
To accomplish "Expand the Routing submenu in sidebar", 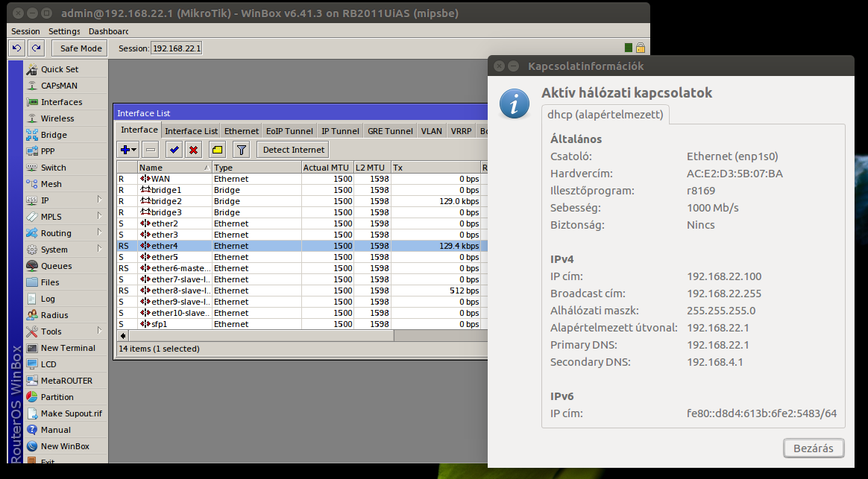I will tap(99, 233).
